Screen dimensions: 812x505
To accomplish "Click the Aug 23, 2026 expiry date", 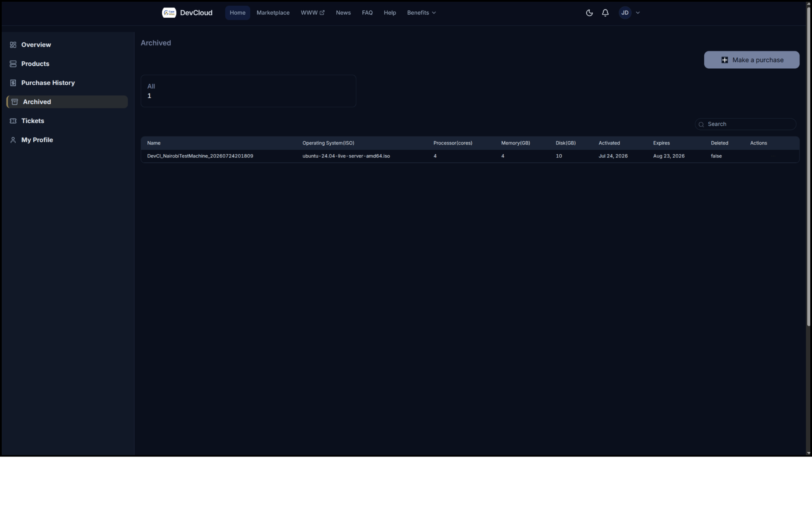I will coord(668,156).
